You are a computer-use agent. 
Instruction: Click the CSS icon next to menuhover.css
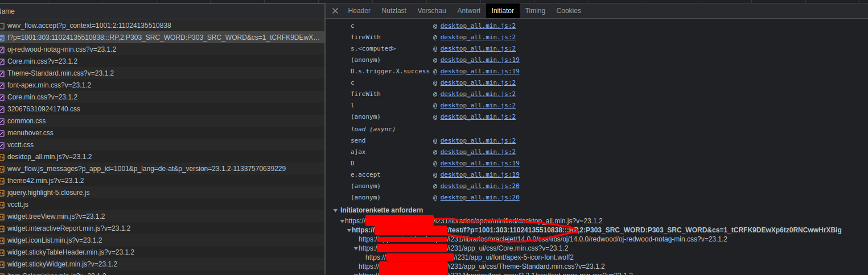[2, 133]
